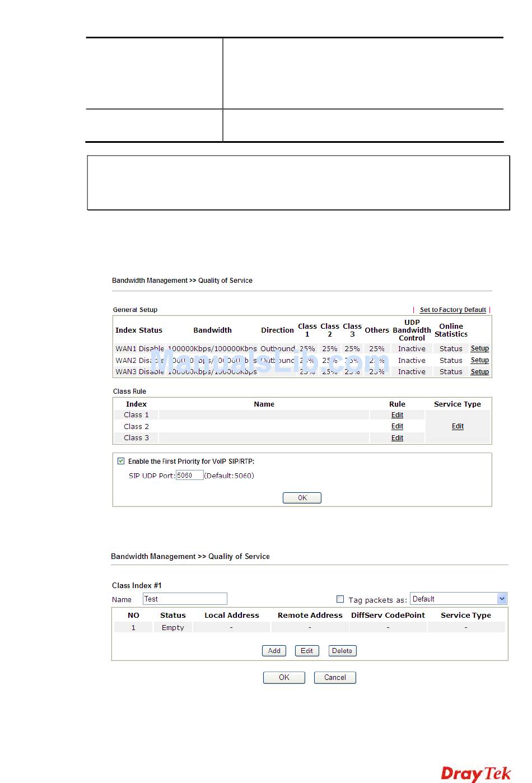
Task: Click OK under the SIP UDP Port
Action: [302, 498]
